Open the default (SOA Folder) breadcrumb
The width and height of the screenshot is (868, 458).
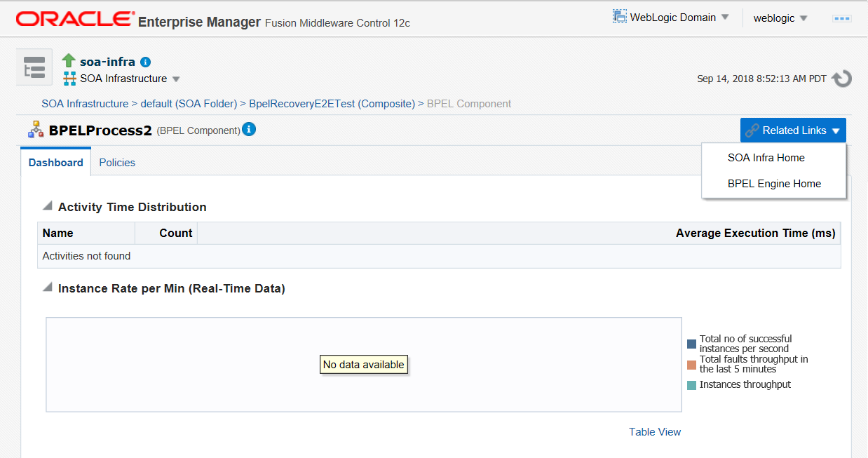(189, 104)
